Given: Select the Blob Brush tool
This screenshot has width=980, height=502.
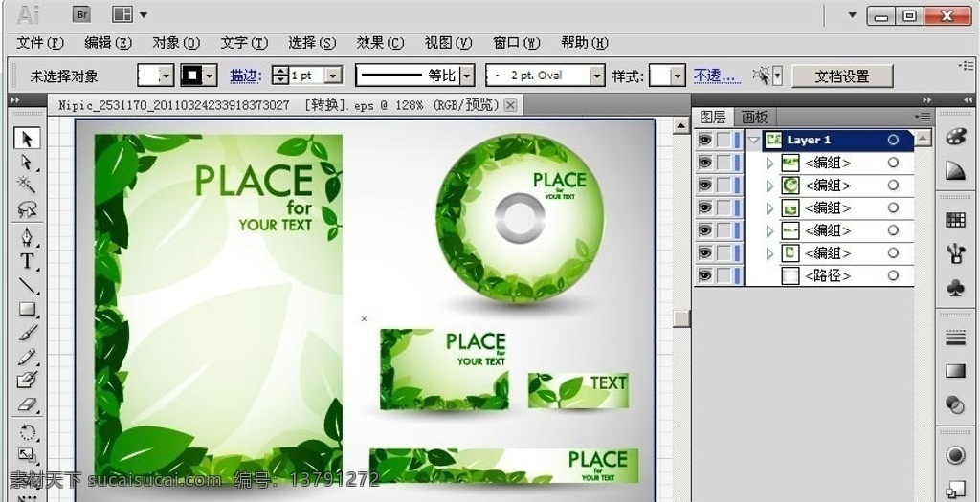Looking at the screenshot, I should point(27,380).
